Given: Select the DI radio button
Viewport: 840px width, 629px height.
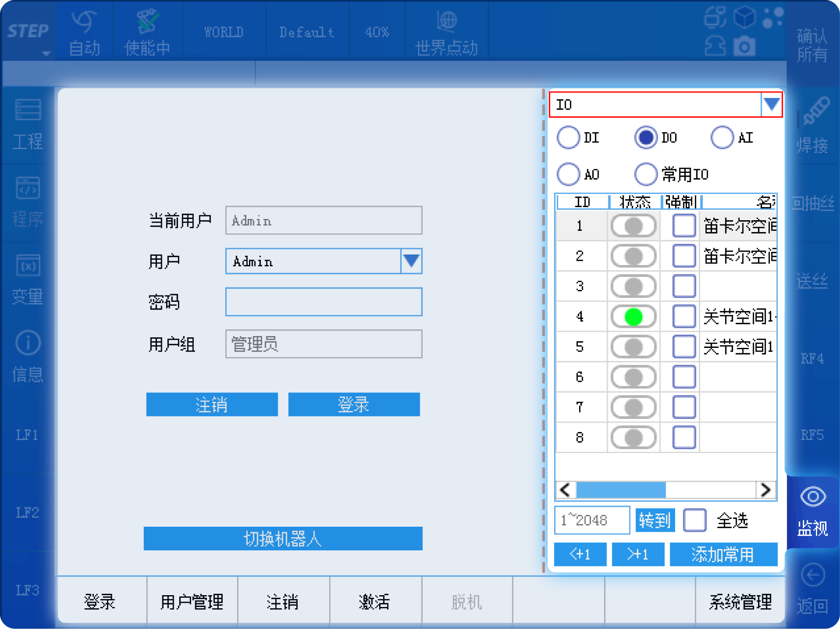Looking at the screenshot, I should (568, 137).
